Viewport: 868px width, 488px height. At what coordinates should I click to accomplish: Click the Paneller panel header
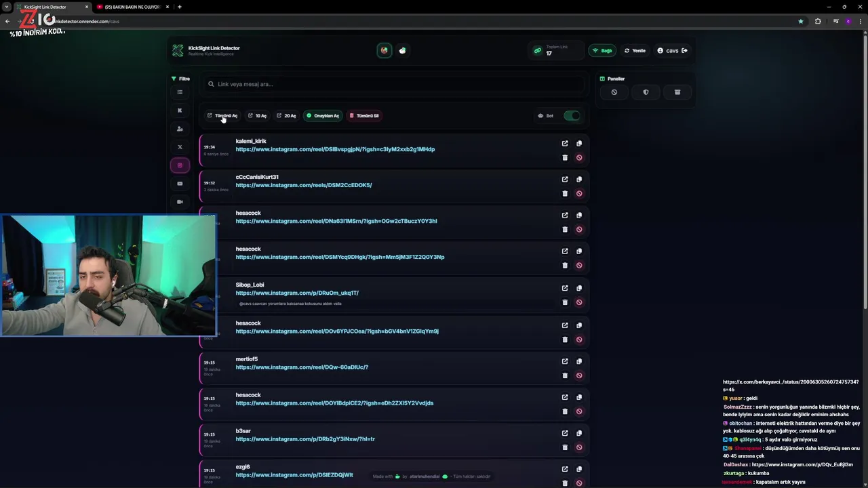click(x=612, y=79)
